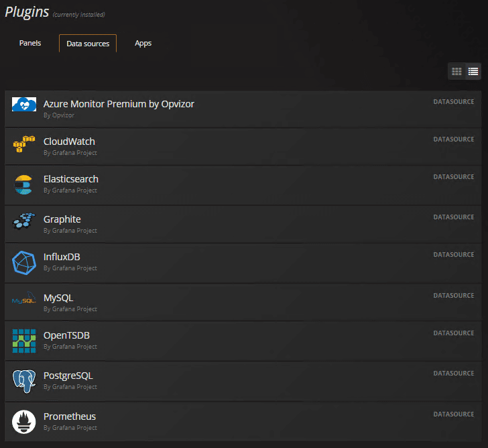
Task: Click DATASOURCE label in Elasticsearch row
Action: tap(454, 177)
